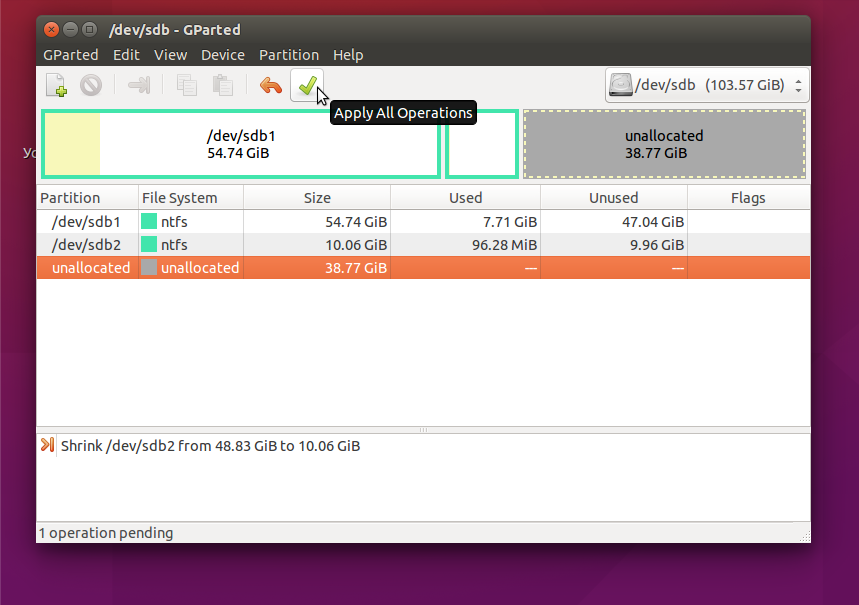
Task: Open the Partition menu
Action: tap(288, 55)
